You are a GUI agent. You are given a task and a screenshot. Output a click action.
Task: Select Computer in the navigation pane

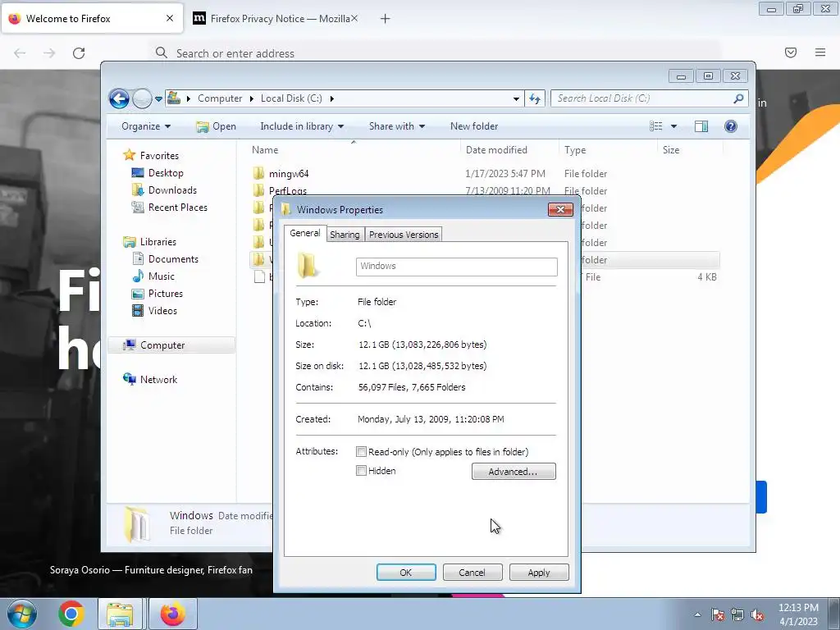(162, 345)
